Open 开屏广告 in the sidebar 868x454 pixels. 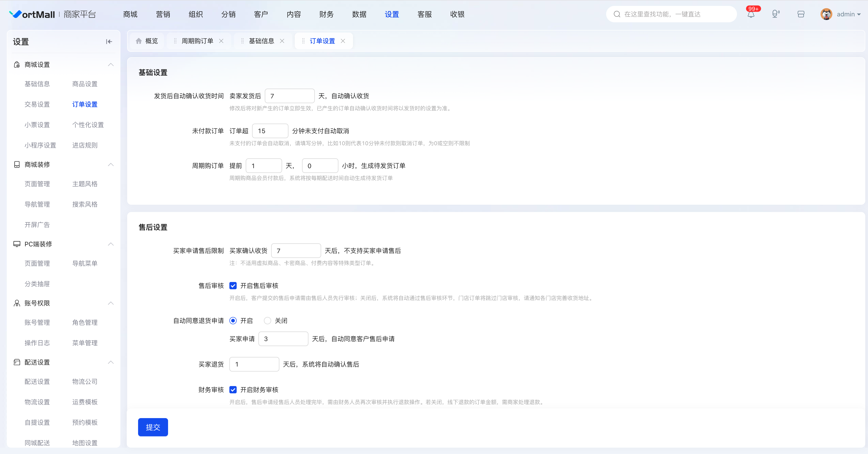tap(37, 225)
